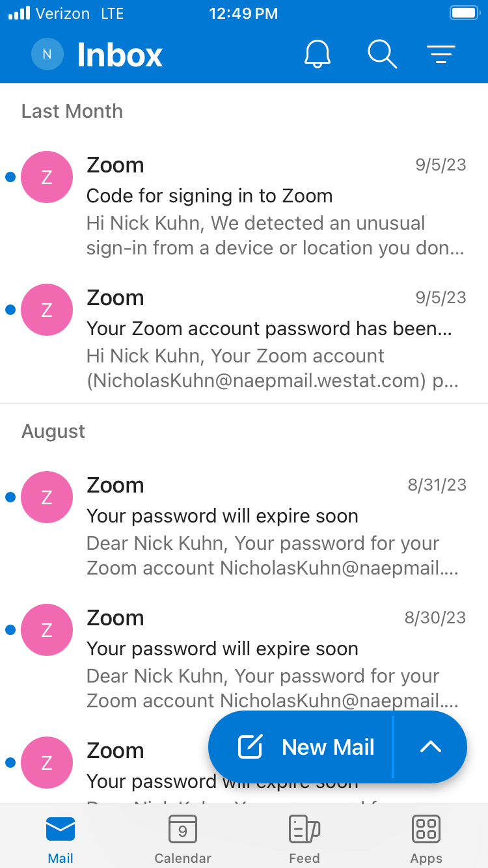Tap the Last Month section header
The image size is (488, 868).
point(72,111)
